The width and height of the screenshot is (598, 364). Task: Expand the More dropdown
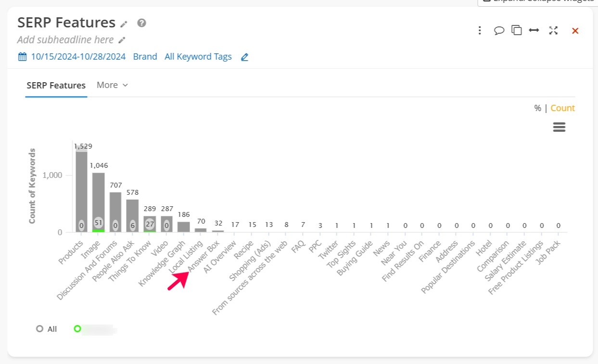click(112, 85)
